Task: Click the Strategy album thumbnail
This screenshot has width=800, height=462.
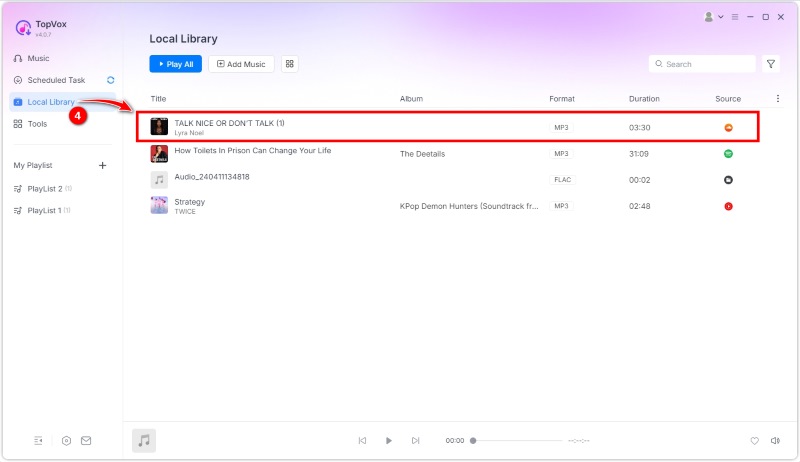Action: pos(159,206)
